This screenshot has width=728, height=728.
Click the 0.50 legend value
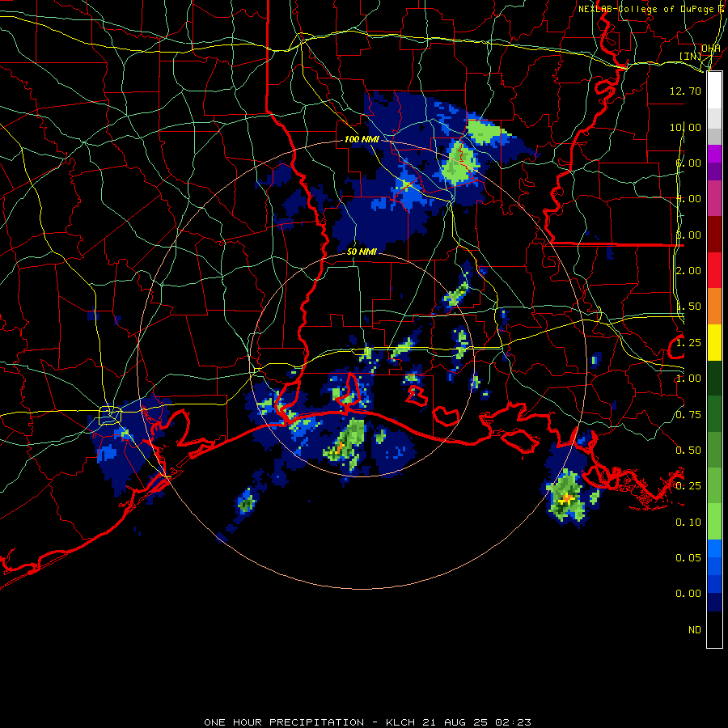[x=688, y=451]
